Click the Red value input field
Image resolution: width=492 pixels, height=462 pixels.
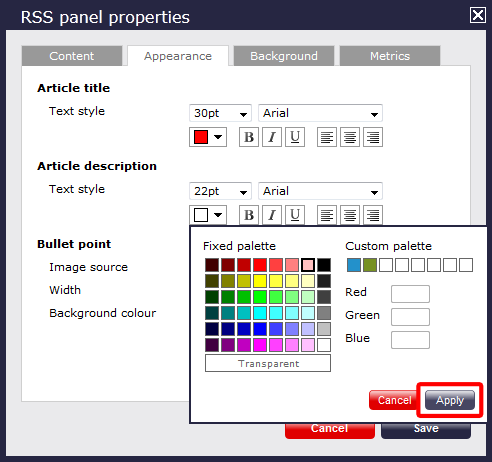point(410,294)
